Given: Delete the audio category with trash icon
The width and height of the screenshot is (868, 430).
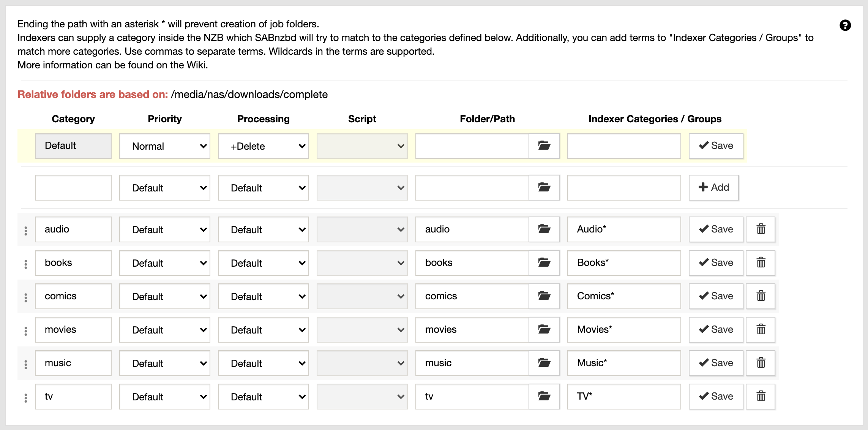Looking at the screenshot, I should point(761,229).
